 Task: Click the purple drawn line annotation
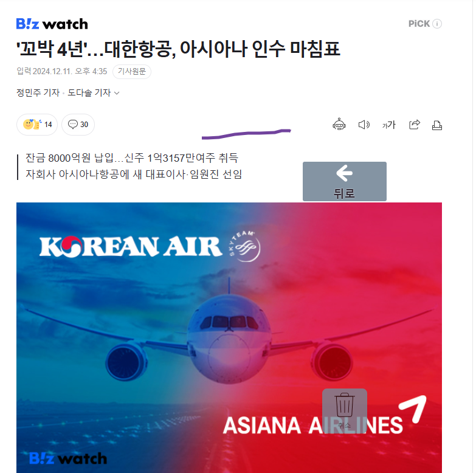click(246, 134)
